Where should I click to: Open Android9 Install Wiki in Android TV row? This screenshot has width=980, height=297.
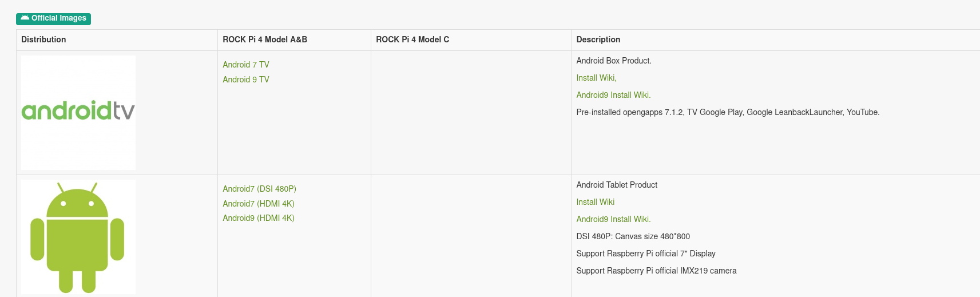coord(613,95)
